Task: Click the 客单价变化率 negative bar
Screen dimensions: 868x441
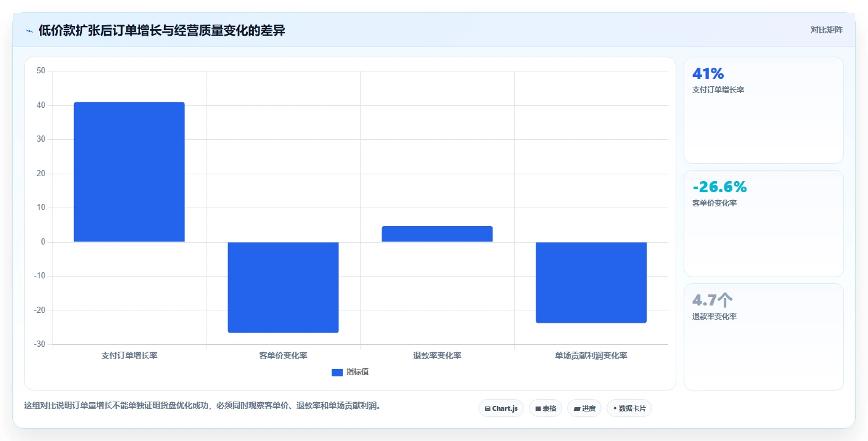Action: point(283,287)
